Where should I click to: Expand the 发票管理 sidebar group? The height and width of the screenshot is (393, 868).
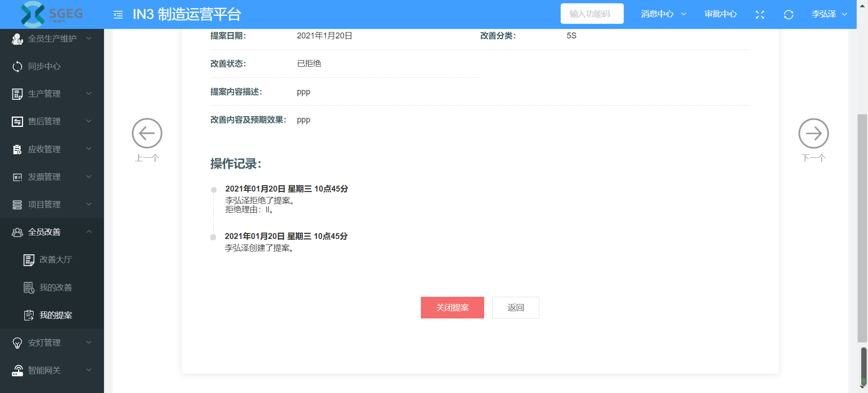tap(52, 177)
